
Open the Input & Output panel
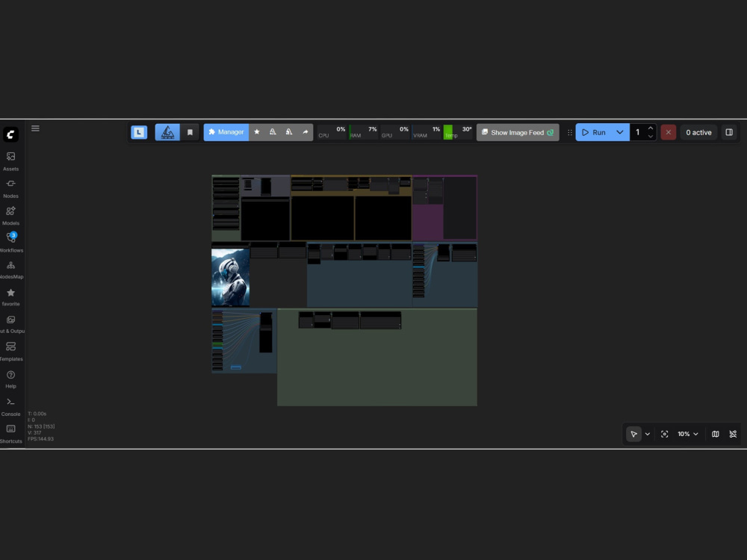pyautogui.click(x=10, y=324)
